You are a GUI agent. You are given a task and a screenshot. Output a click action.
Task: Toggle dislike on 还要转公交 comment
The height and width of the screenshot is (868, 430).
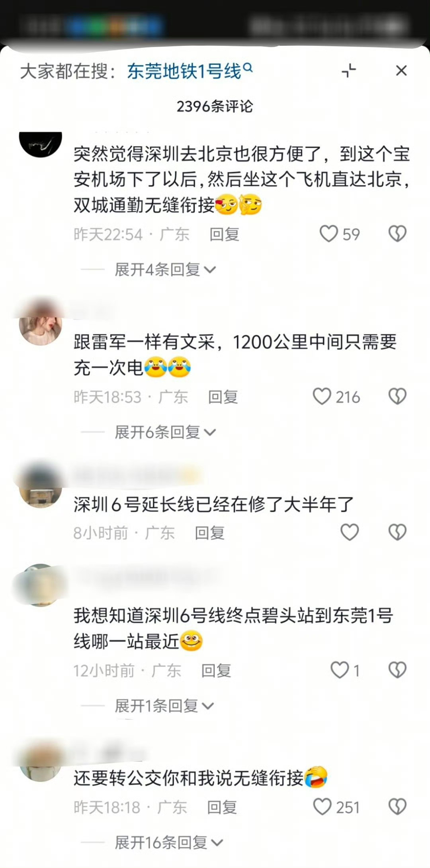coord(397,807)
